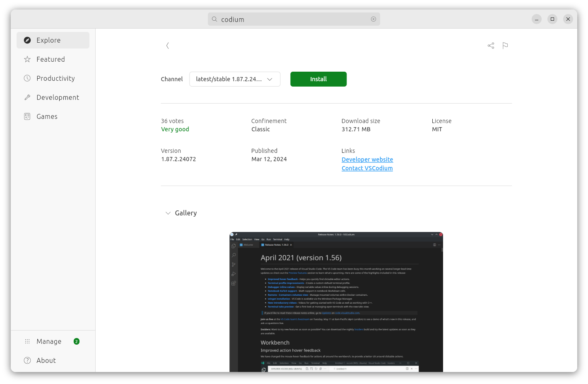Click the Development wrench icon
The image size is (588, 384).
pos(27,97)
